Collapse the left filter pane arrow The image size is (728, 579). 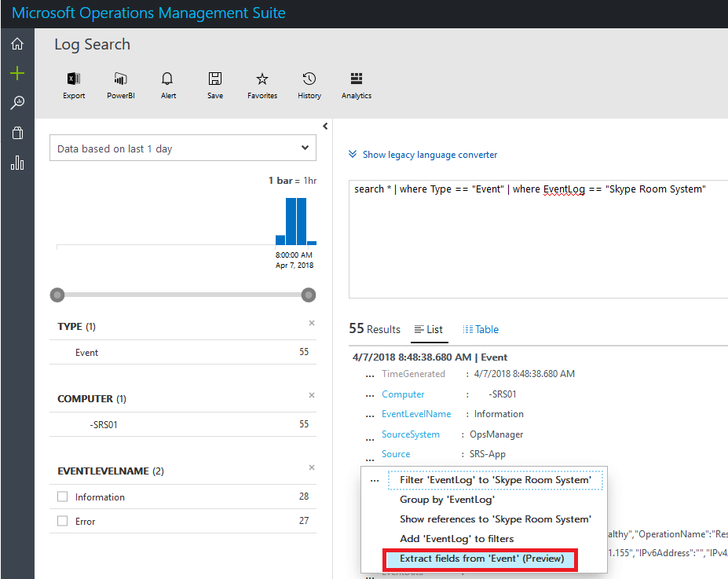point(325,126)
